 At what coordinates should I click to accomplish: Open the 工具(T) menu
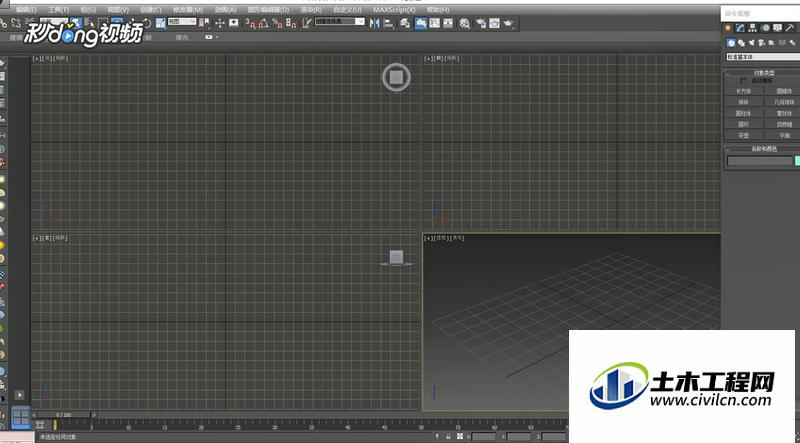pos(59,10)
